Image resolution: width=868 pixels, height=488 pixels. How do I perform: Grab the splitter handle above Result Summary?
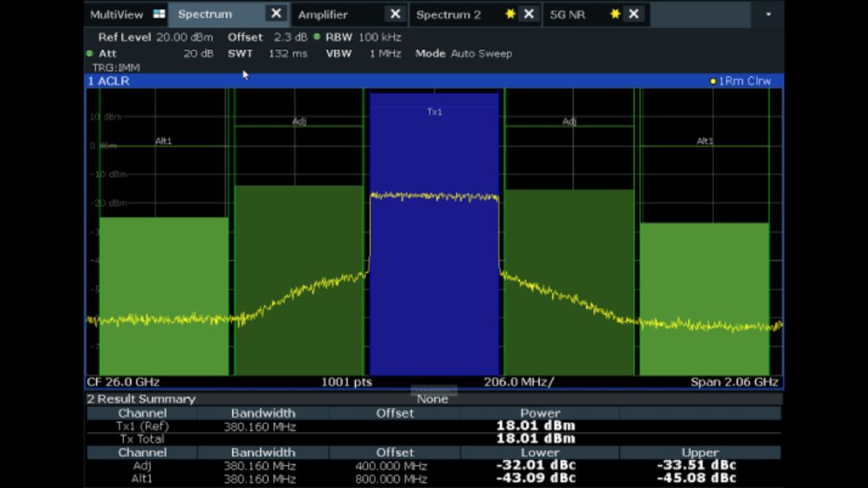pyautogui.click(x=434, y=391)
